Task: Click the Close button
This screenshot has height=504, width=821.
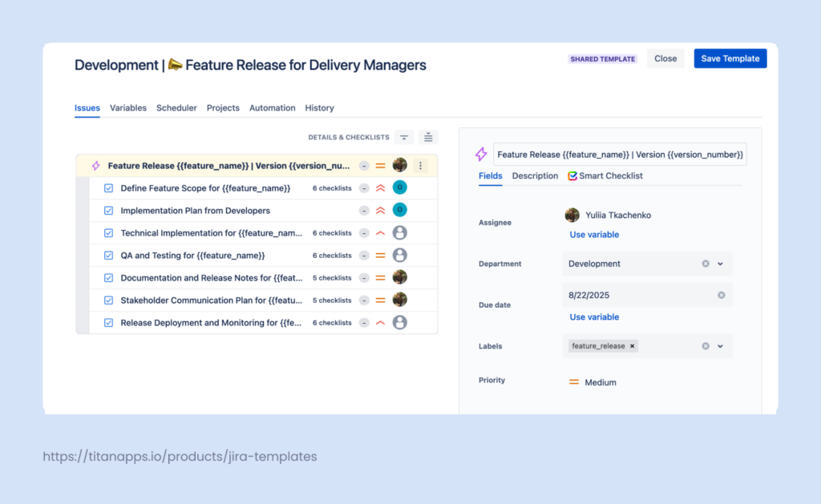Action: click(665, 58)
